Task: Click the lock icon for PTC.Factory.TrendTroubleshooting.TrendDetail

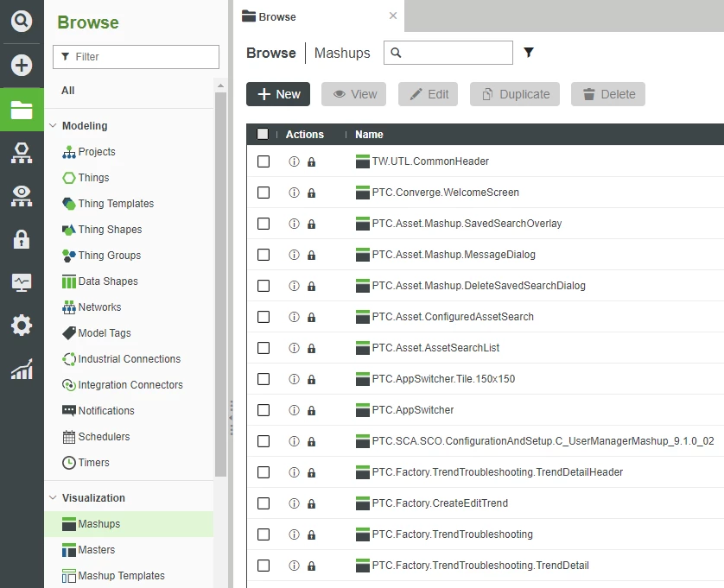Action: (312, 566)
